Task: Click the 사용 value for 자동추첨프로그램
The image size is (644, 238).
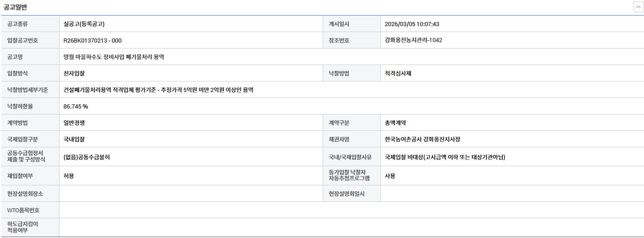Action: [390, 176]
